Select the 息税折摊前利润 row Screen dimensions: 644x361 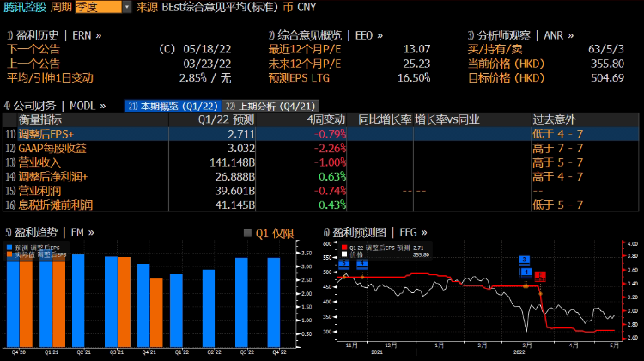point(321,205)
